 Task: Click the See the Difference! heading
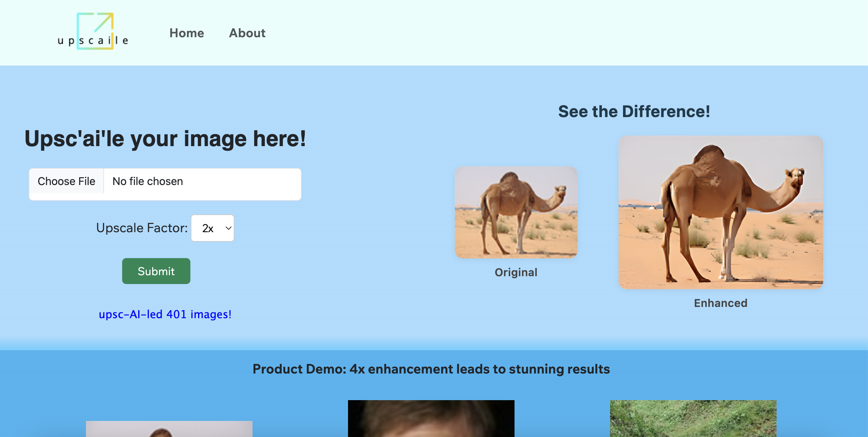pyautogui.click(x=634, y=112)
